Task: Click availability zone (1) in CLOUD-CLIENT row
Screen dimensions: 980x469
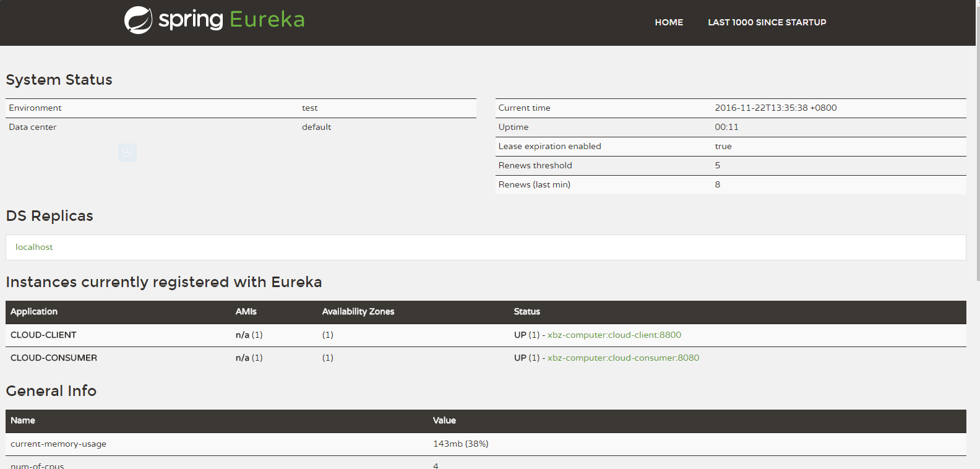Action: coord(328,335)
